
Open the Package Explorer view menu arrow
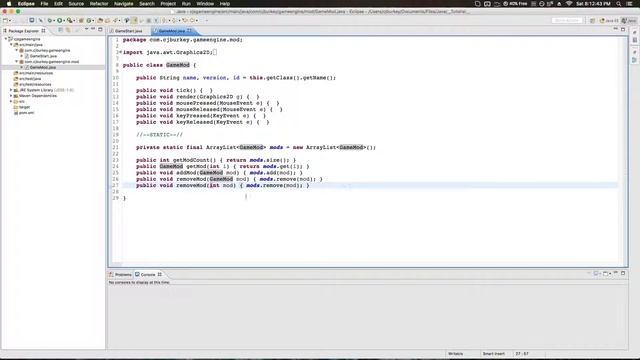[86, 30]
